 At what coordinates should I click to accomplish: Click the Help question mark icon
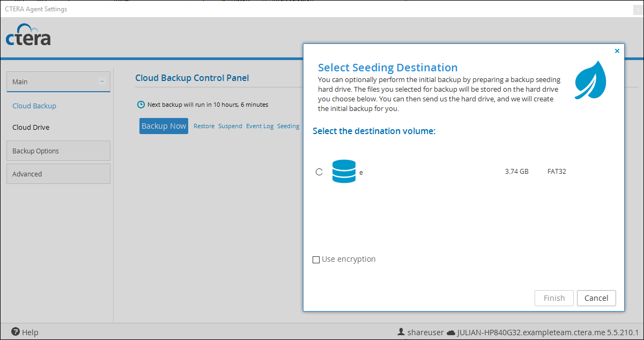tap(16, 332)
